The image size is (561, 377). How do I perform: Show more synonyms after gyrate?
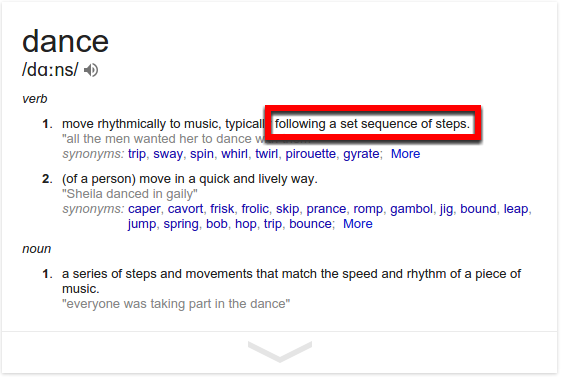click(x=405, y=154)
